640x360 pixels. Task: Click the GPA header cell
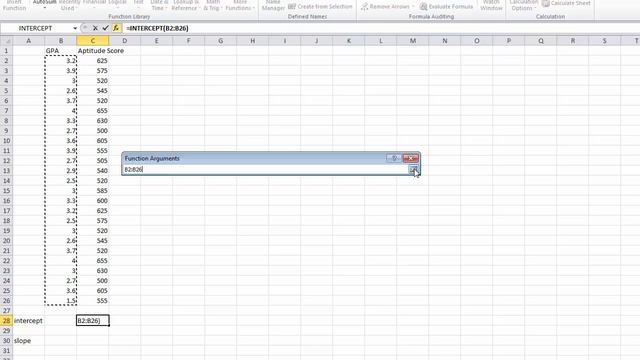[61, 51]
